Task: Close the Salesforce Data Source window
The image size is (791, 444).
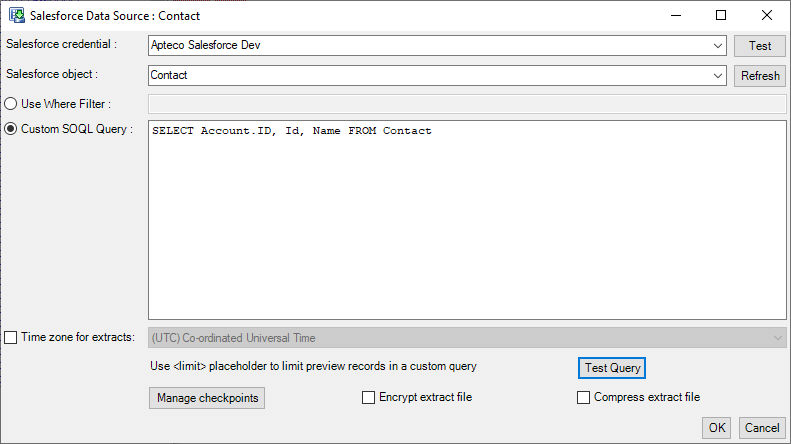Action: pyautogui.click(x=767, y=15)
